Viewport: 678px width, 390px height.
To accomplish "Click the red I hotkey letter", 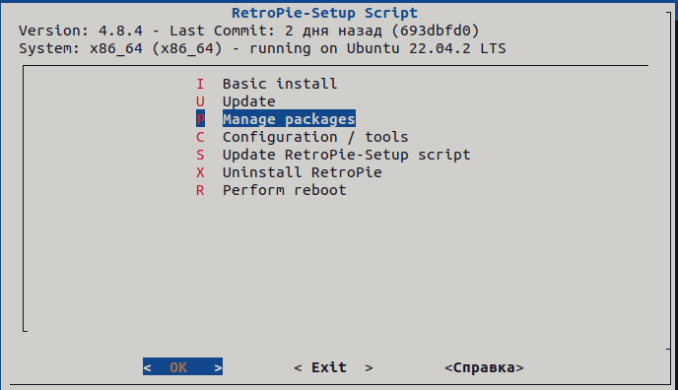I will (x=200, y=83).
